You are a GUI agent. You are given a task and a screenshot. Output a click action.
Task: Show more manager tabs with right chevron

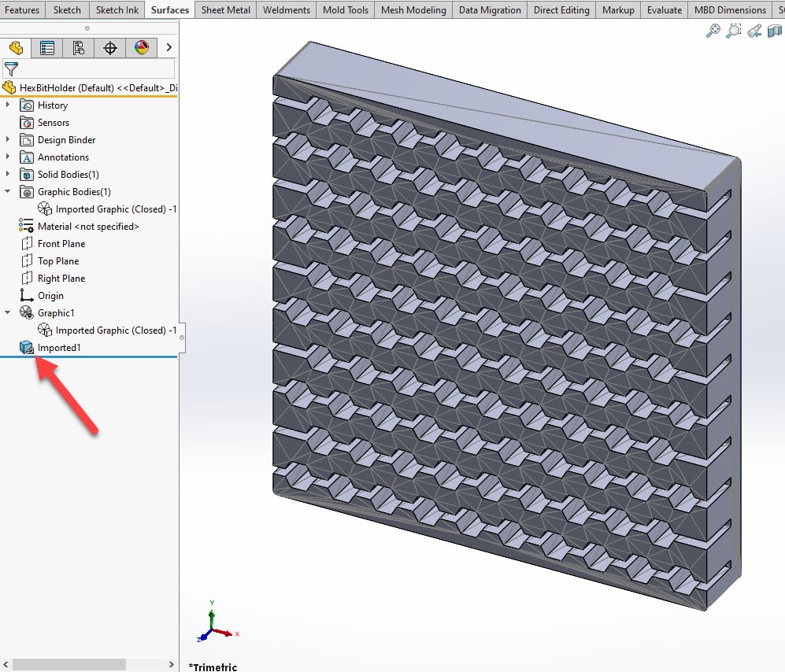click(168, 47)
